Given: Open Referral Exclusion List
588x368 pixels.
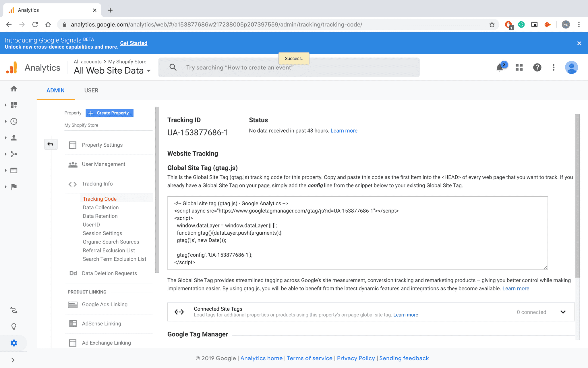Looking at the screenshot, I should point(109,250).
